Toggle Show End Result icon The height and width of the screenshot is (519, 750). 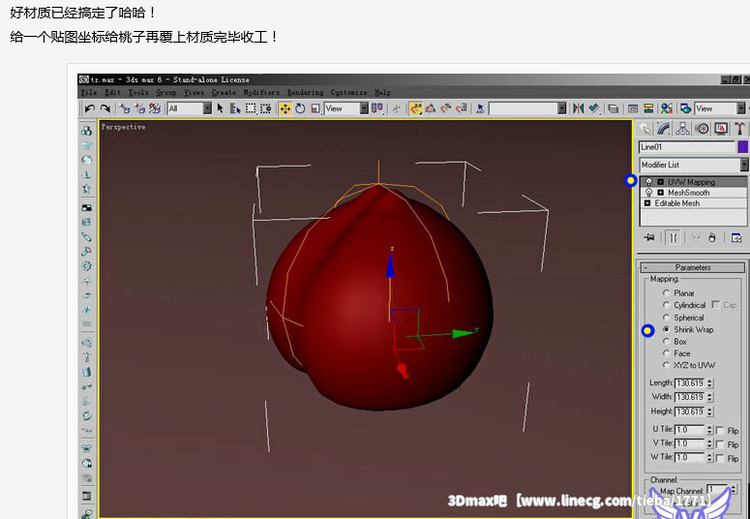(673, 238)
